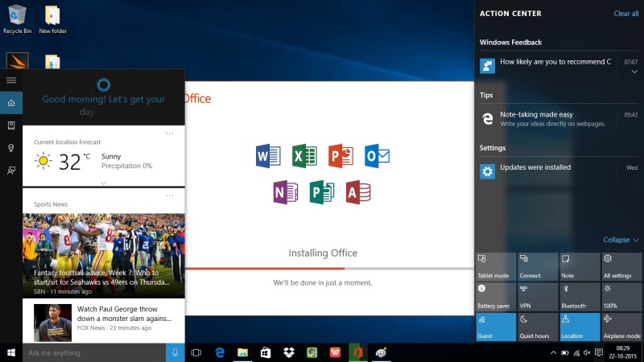Click the Action Center tray icon
The image size is (644, 362).
coord(599,352)
